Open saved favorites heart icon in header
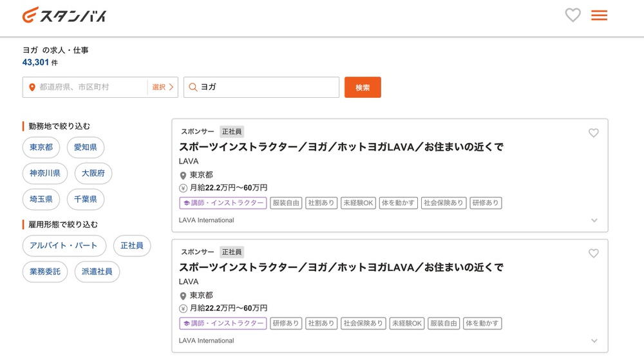This screenshot has width=644, height=358. tap(573, 15)
